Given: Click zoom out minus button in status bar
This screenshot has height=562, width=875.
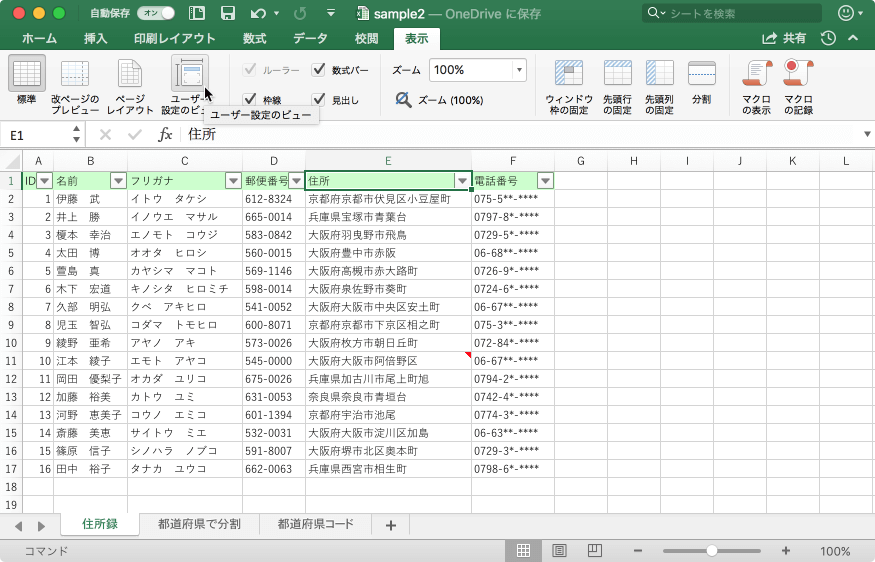Looking at the screenshot, I should [638, 551].
